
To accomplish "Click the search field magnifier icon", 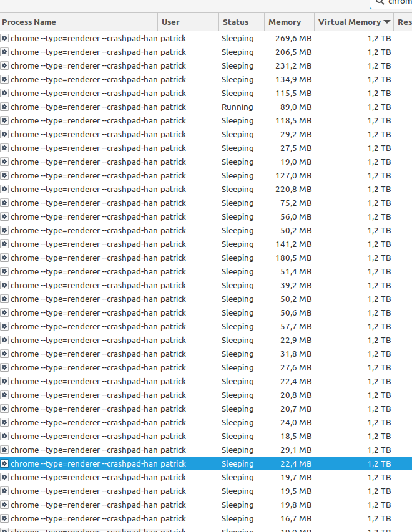I will coord(380,2).
